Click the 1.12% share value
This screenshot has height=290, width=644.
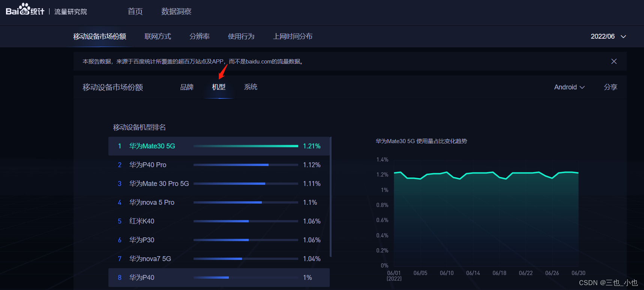[312, 165]
